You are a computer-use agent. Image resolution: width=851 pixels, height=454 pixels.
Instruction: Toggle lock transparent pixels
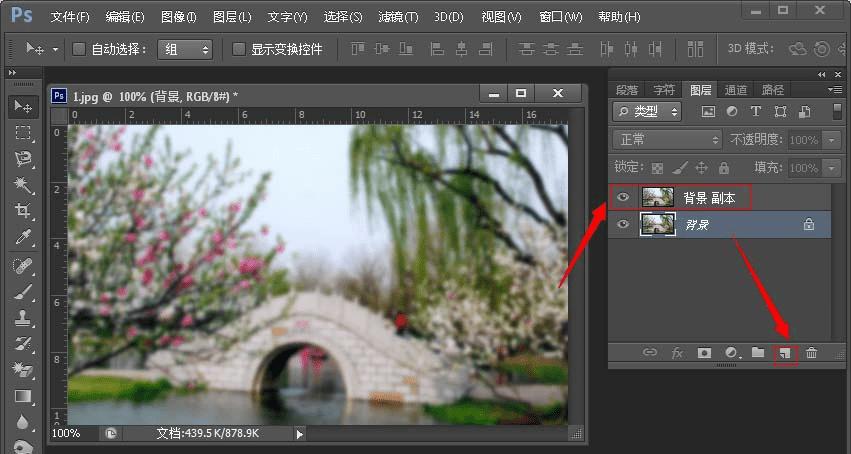(x=657, y=168)
